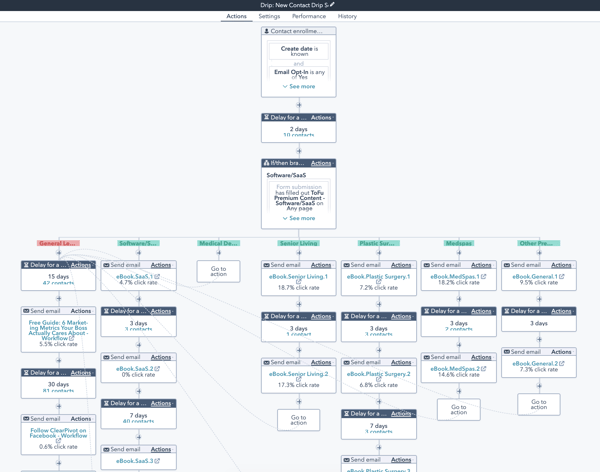Screen dimensions: 600x472
Task: Add action below eBook.SaaS.1 email card
Action: pos(139,299)
